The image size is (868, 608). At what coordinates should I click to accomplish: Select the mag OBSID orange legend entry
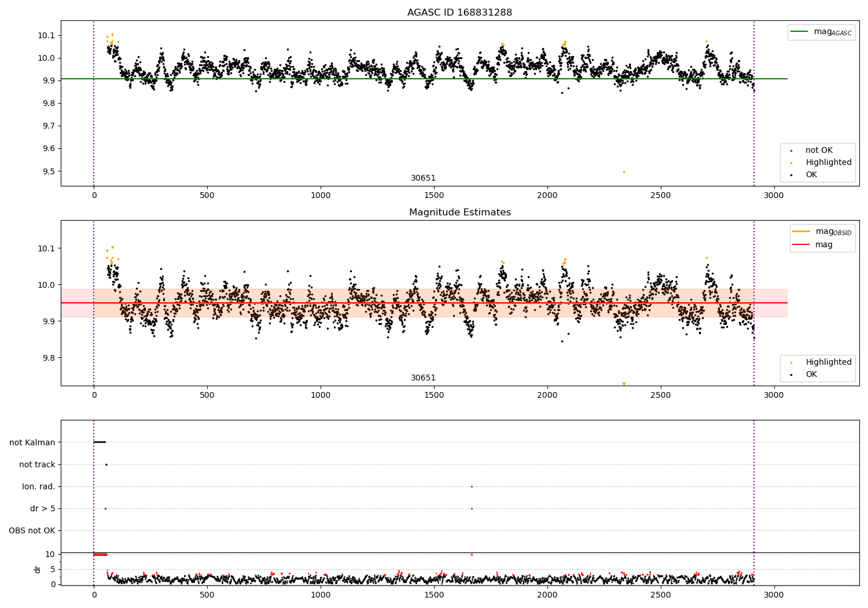pyautogui.click(x=822, y=232)
